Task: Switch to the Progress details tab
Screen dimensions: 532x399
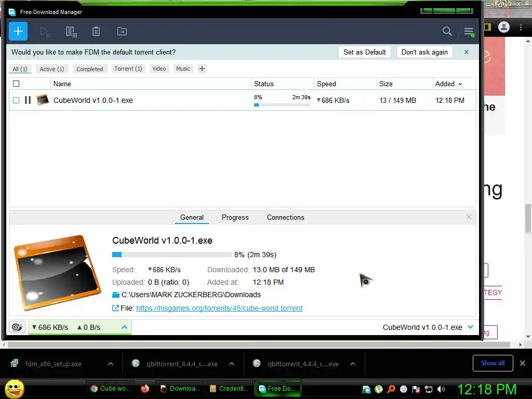Action: (x=235, y=217)
